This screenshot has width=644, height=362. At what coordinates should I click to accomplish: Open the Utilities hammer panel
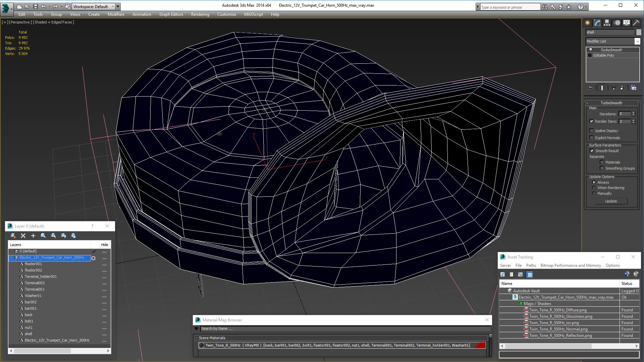click(x=636, y=23)
